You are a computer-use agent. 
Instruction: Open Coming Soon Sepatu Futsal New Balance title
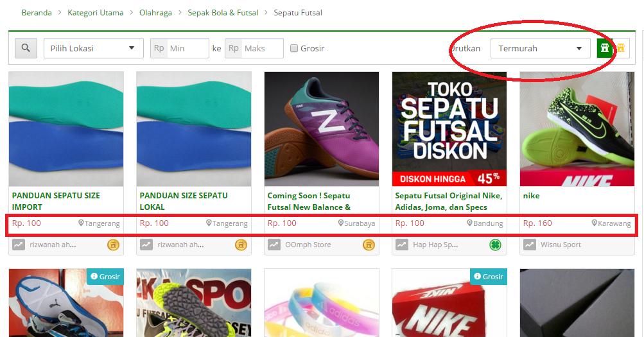pyautogui.click(x=309, y=201)
